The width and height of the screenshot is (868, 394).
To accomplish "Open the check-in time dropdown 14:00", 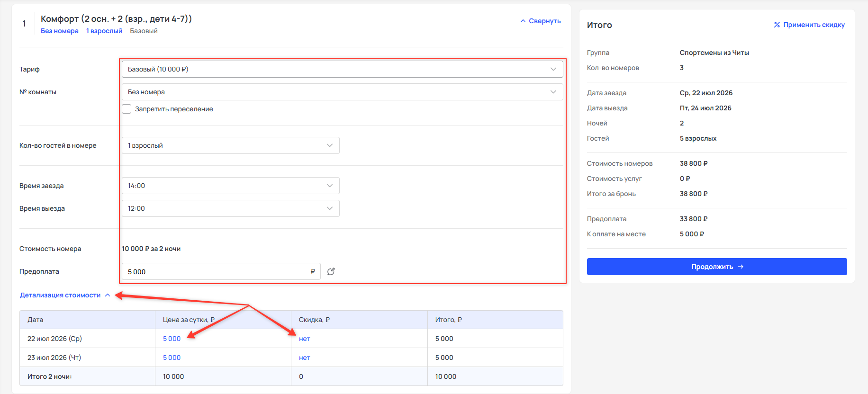I will pos(231,186).
